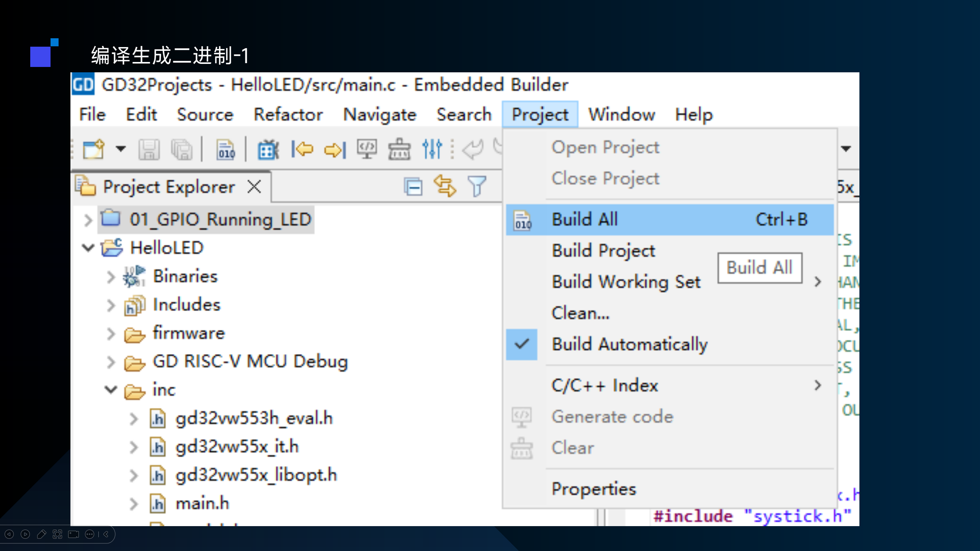Click the Clear brush toolbar icon
The image size is (980, 551).
pos(399,149)
